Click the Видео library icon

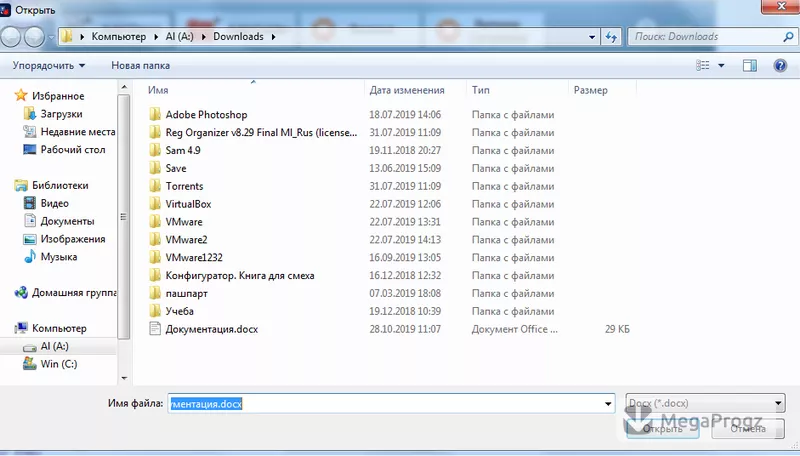30,203
